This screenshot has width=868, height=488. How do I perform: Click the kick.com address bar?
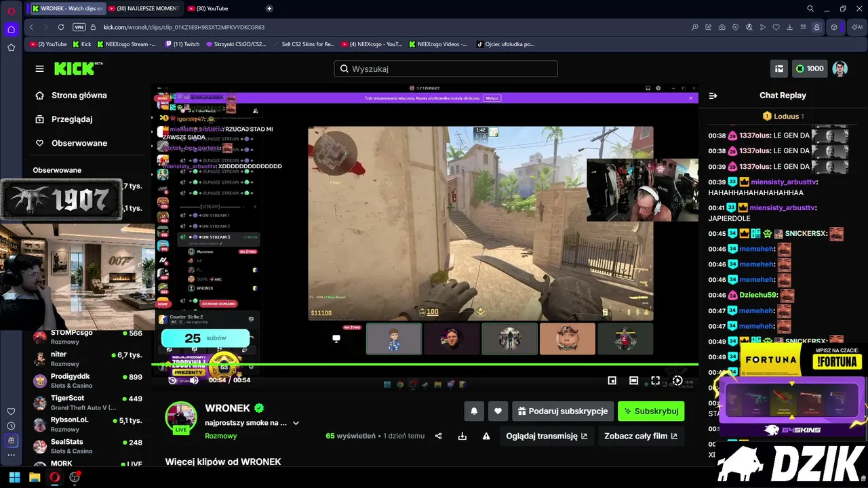click(x=183, y=27)
